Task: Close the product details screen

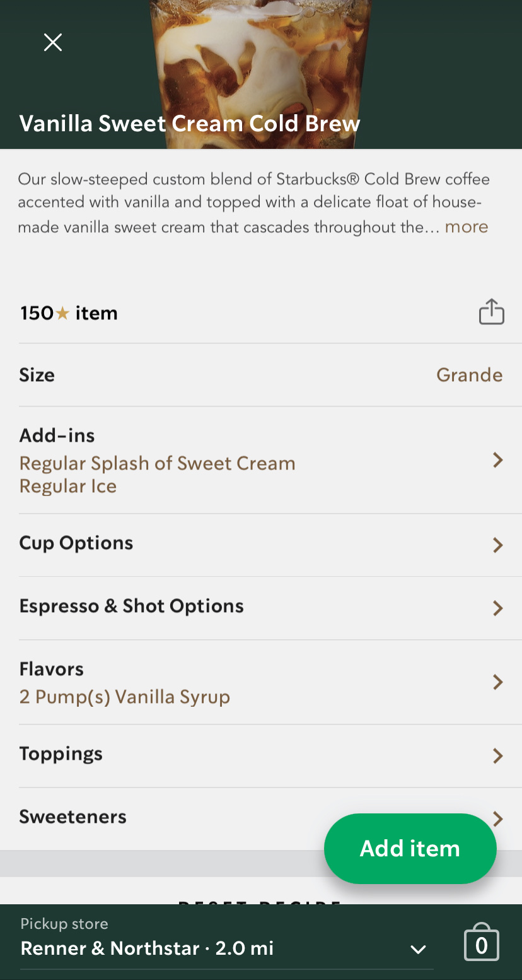Action: point(53,42)
